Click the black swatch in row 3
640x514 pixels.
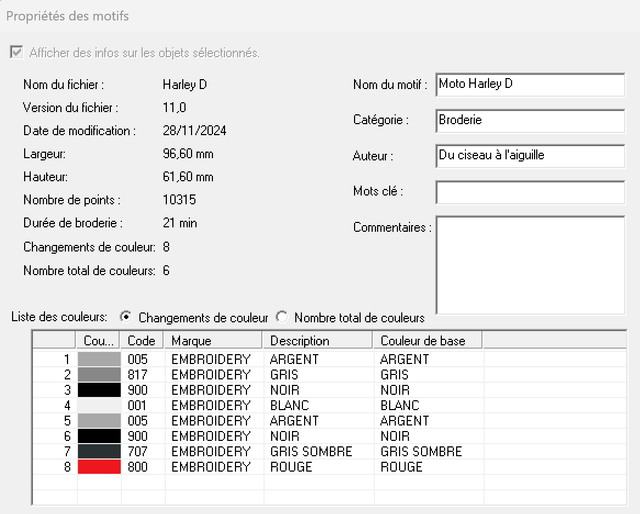[99, 390]
